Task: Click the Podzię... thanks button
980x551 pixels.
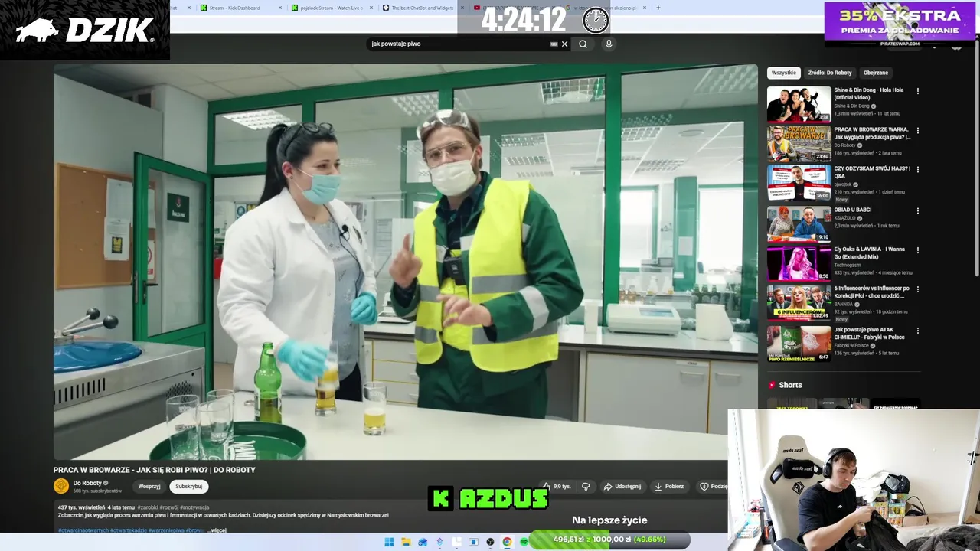Action: 713,486
